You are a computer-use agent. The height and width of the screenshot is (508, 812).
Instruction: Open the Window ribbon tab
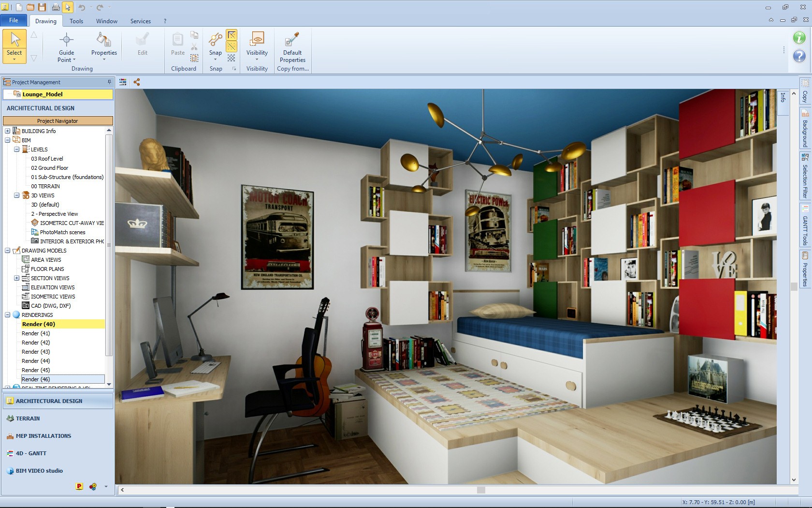(107, 21)
